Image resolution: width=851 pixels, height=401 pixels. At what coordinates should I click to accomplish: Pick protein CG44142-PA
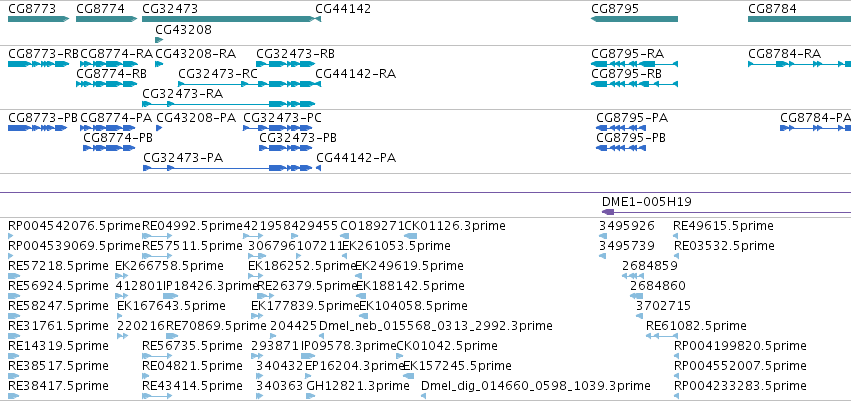319,168
